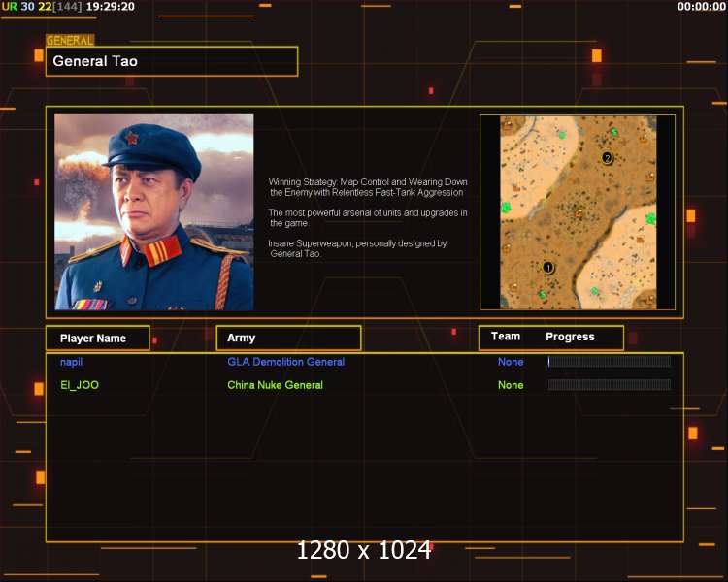Click El_JOO's loading progress bar
Viewport: 728px width, 582px height.
pyautogui.click(x=610, y=385)
